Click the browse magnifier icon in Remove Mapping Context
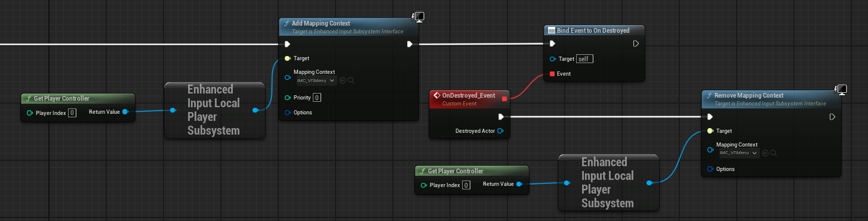This screenshot has width=868, height=221. [774, 153]
